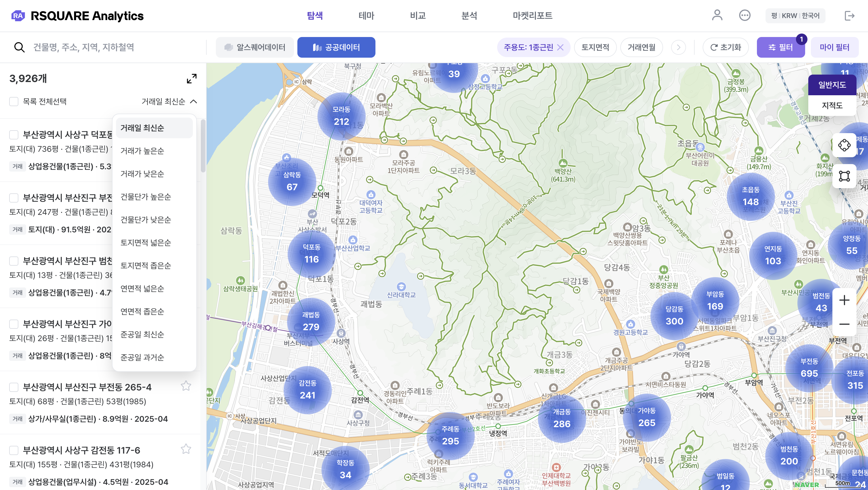The width and height of the screenshot is (868, 490).
Task: Switch map to 지적도 view
Action: click(832, 105)
